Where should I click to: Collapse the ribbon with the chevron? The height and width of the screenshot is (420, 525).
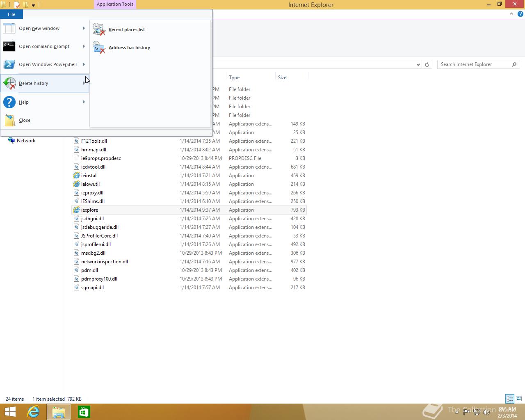(x=511, y=14)
